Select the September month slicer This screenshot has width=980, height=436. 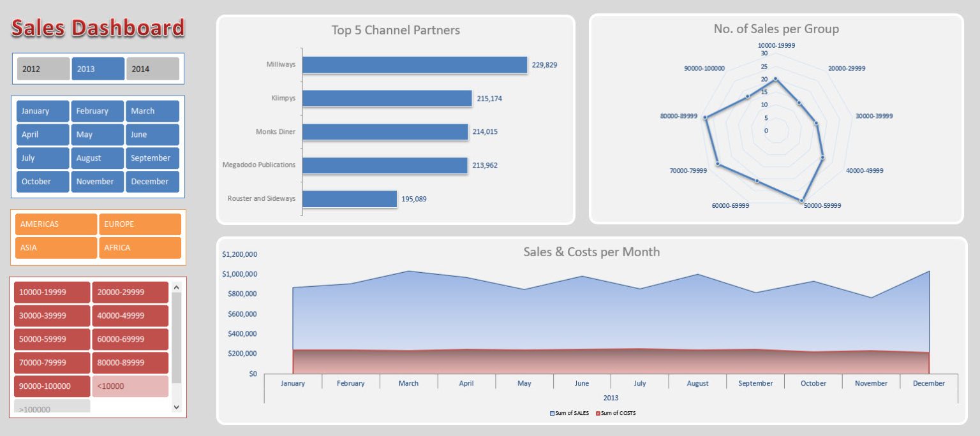point(152,158)
